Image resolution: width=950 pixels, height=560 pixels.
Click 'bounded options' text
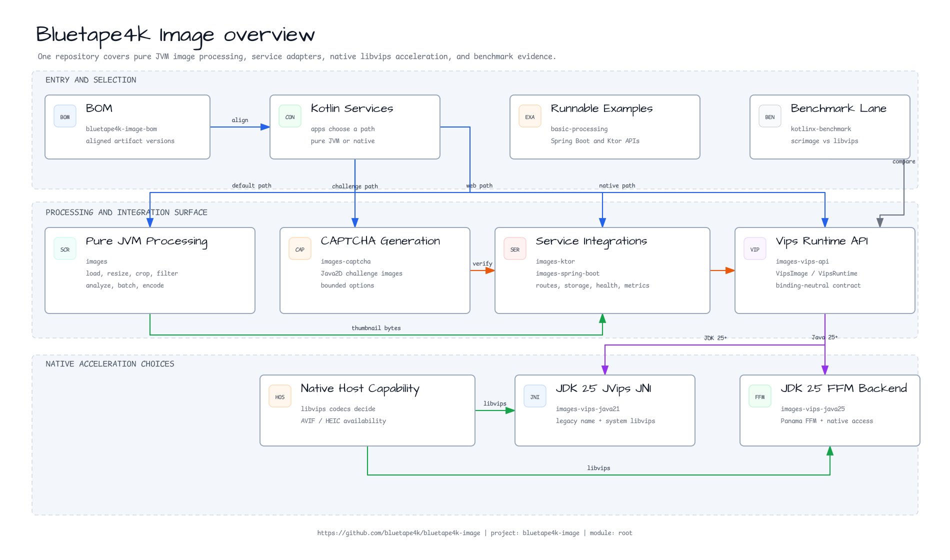tap(347, 285)
